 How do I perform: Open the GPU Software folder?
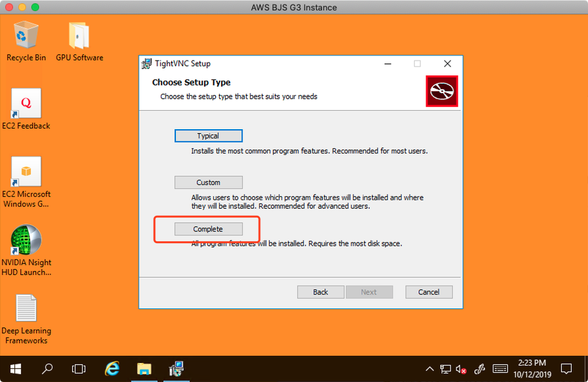pyautogui.click(x=79, y=37)
